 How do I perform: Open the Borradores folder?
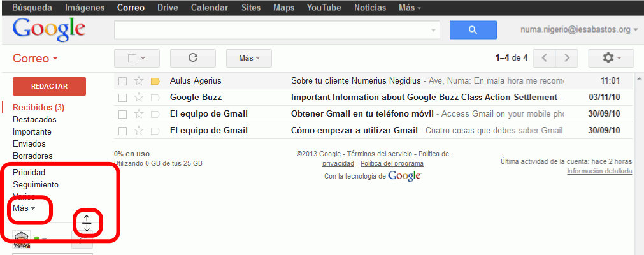point(32,156)
